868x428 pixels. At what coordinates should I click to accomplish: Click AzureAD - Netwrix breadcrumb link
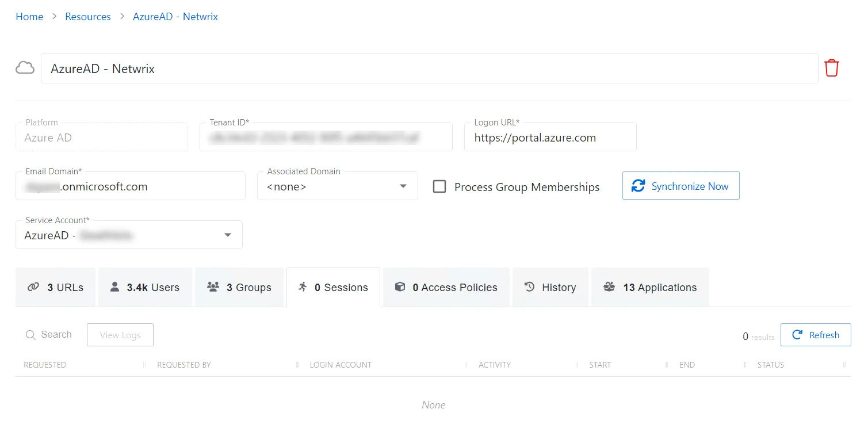175,17
